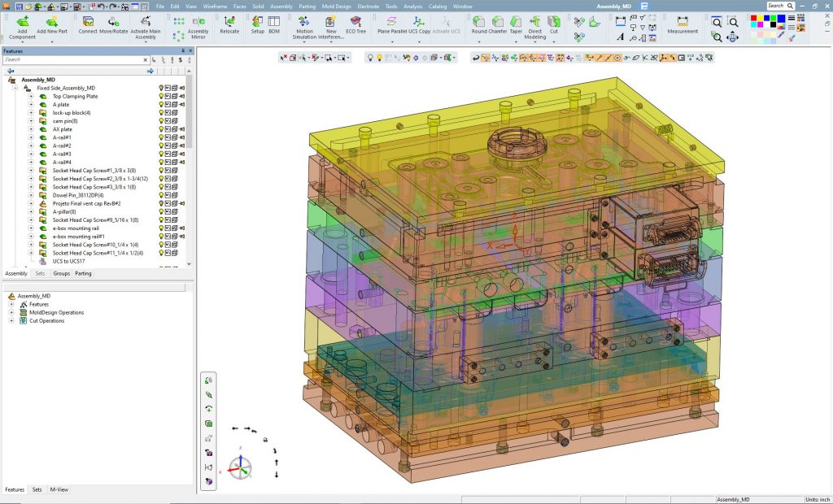Expand the MoldDesign Operations node
The height and width of the screenshot is (504, 833).
tap(11, 312)
